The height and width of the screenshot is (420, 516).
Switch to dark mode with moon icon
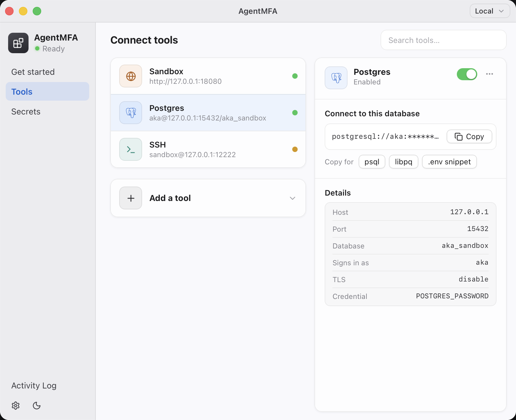point(37,406)
